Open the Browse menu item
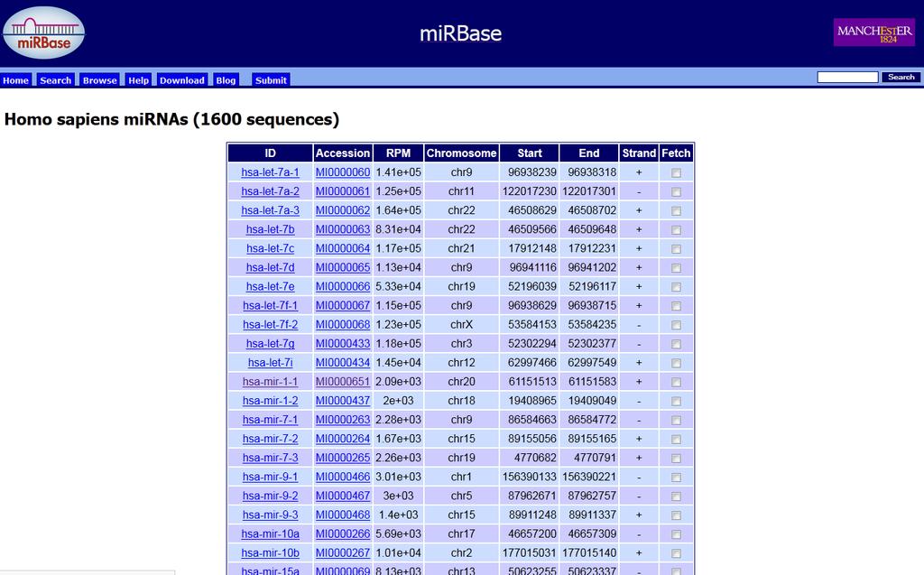The width and height of the screenshot is (924, 575). (x=99, y=80)
